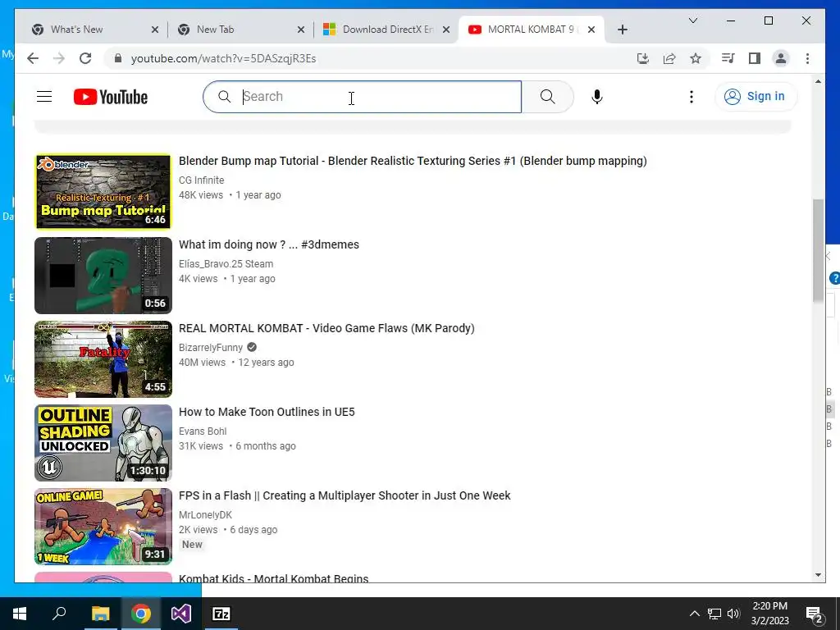Open Evans Bohl channel
The height and width of the screenshot is (630, 840).
pyautogui.click(x=203, y=431)
